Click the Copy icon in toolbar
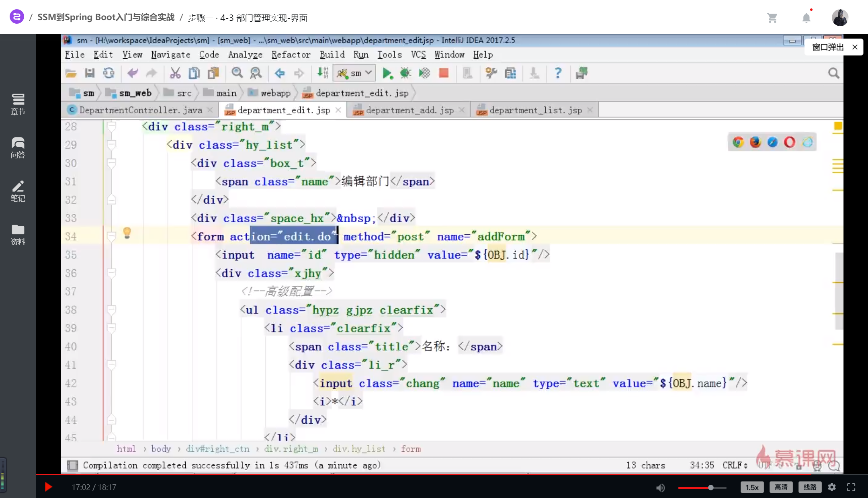This screenshot has width=868, height=498. 194,73
